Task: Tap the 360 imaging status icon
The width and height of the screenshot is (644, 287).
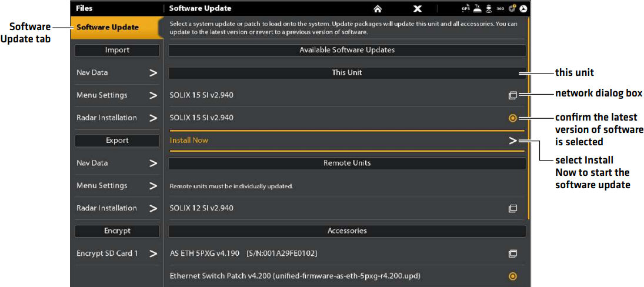Action: [501, 9]
